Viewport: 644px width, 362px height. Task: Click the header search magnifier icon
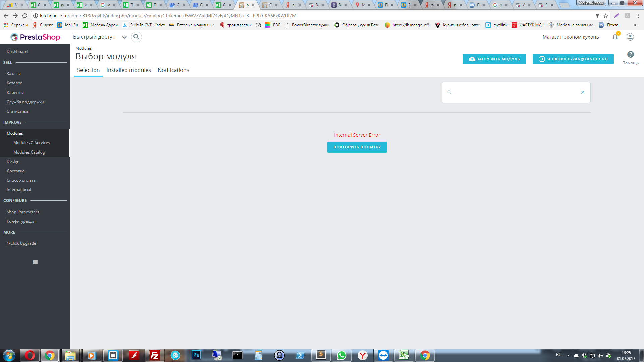coord(136,37)
